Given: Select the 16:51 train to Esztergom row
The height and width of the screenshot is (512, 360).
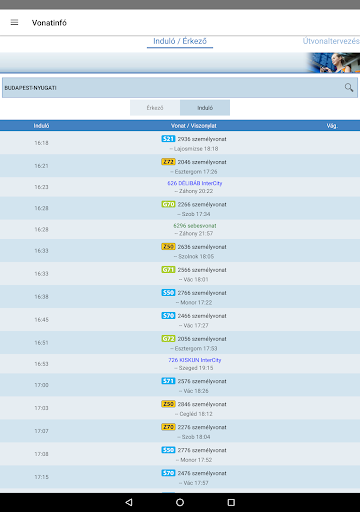Looking at the screenshot, I should tap(180, 343).
